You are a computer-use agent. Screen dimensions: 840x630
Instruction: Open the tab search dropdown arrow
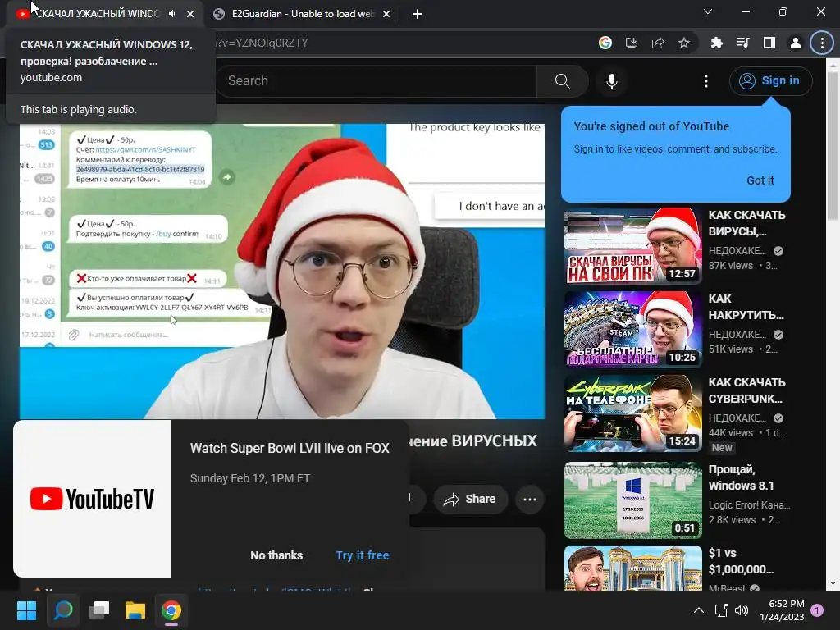pyautogui.click(x=708, y=11)
